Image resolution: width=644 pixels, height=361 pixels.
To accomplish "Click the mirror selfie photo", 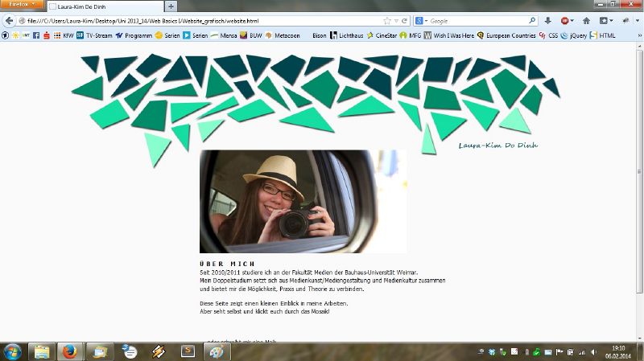I will pos(303,202).
